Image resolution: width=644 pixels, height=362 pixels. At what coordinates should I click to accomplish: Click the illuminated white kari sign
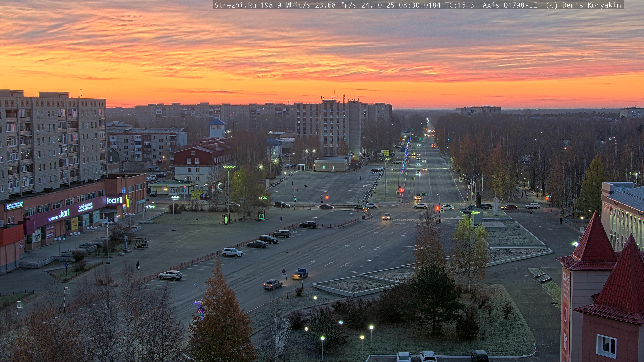pyautogui.click(x=114, y=200)
